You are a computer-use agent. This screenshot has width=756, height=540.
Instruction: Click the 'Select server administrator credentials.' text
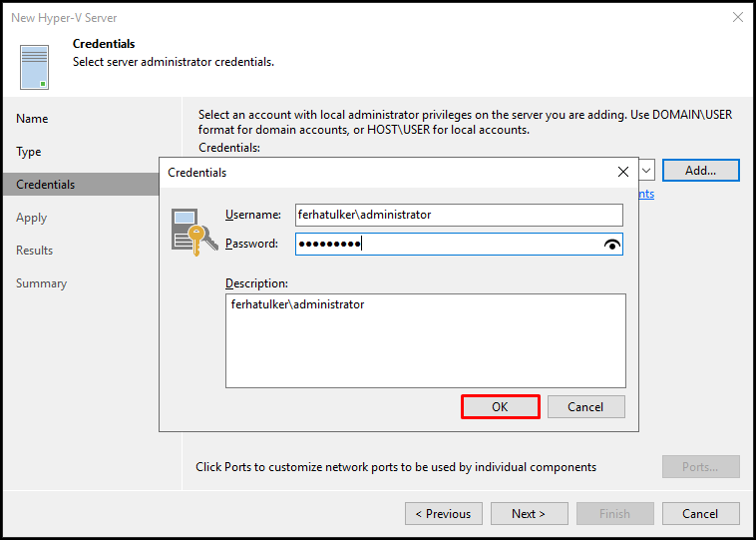174,62
